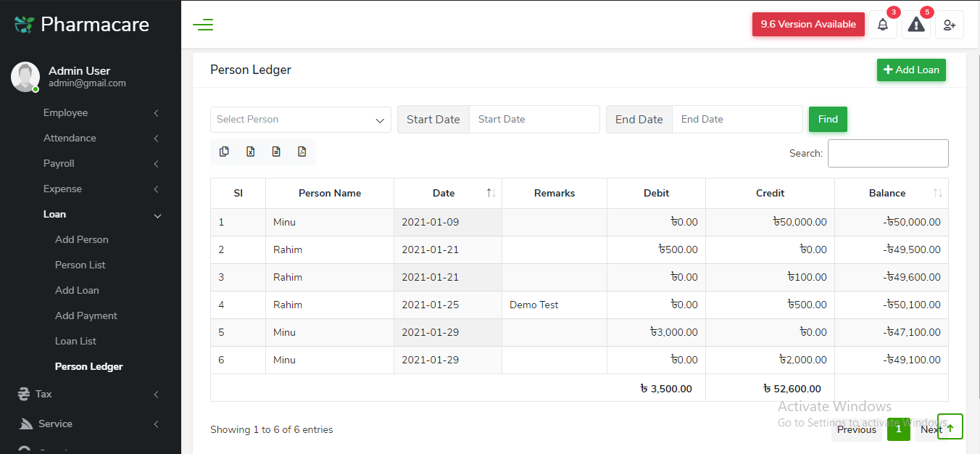Open the notifications bell with 3 alerts
980x454 pixels.
(x=883, y=24)
